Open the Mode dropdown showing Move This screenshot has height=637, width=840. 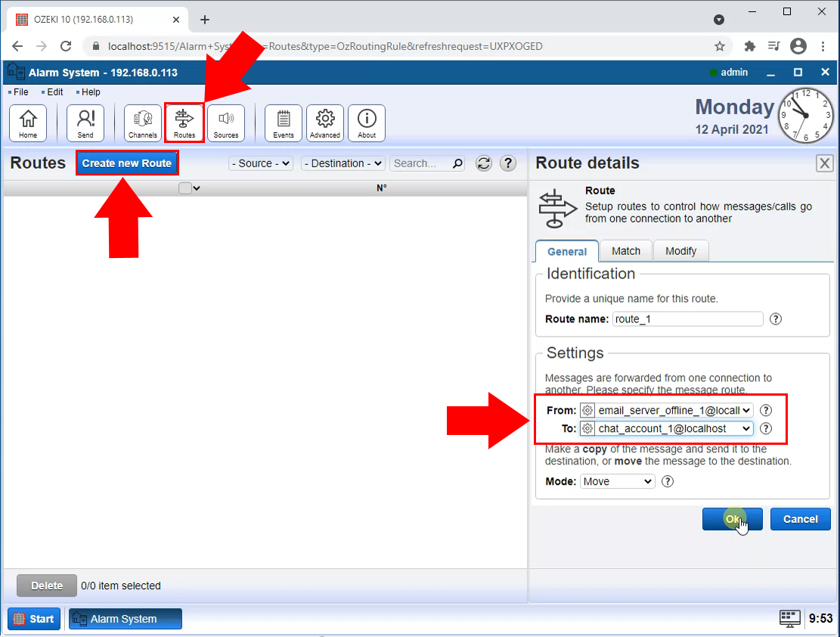(617, 481)
